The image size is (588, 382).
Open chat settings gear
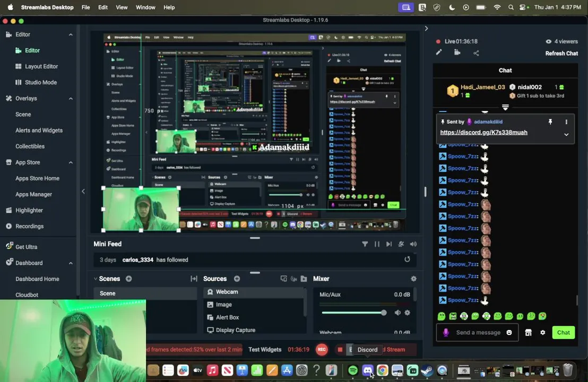542,333
